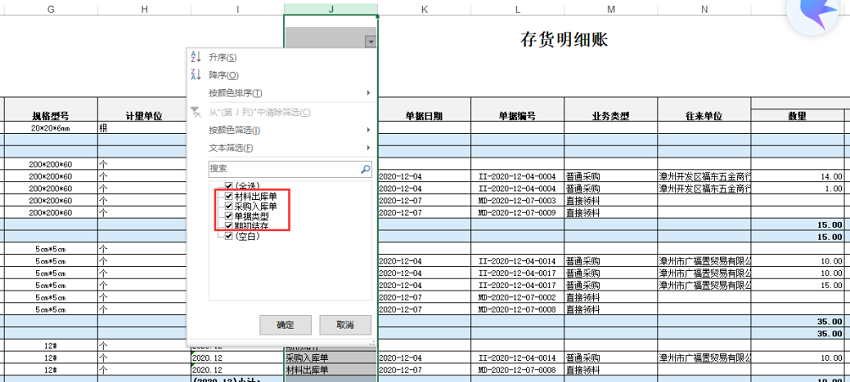
Task: Cancel filter with 取消 button
Action: [x=345, y=325]
